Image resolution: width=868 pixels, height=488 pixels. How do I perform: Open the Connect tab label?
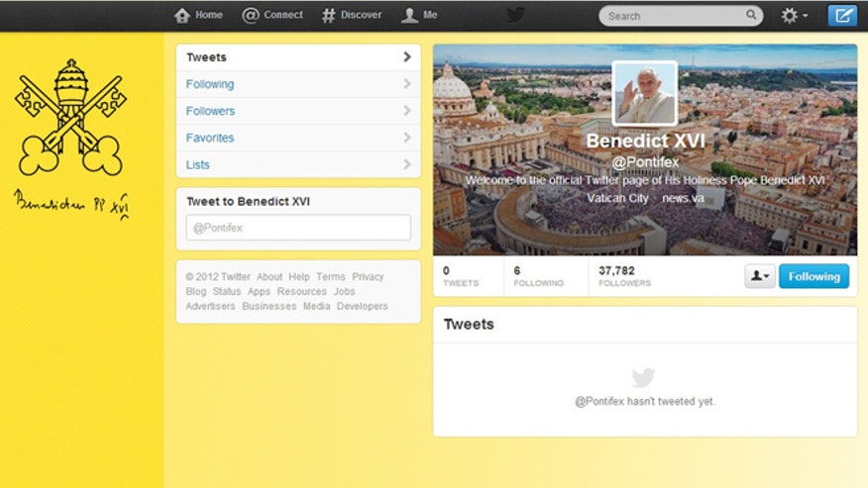pos(282,15)
